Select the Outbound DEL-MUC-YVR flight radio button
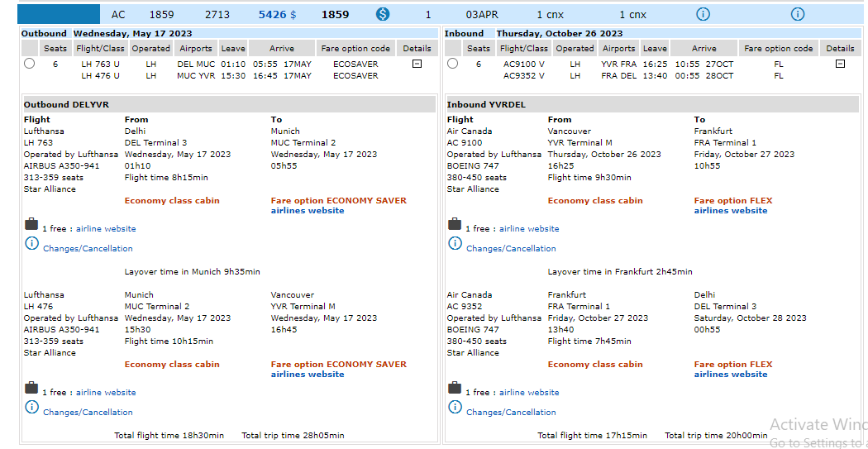Viewport: 868px width, 449px height. point(30,64)
